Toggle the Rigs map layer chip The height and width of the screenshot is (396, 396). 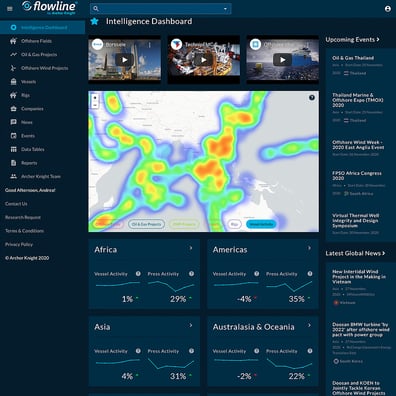[x=234, y=224]
